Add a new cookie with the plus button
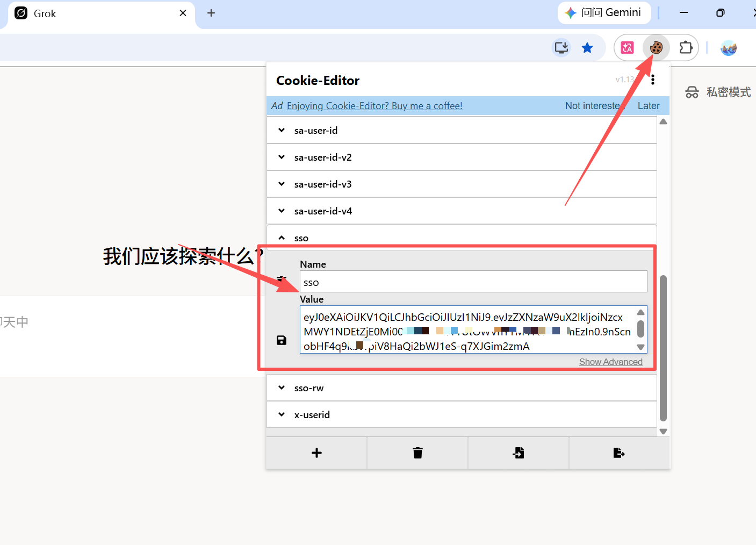 click(317, 453)
